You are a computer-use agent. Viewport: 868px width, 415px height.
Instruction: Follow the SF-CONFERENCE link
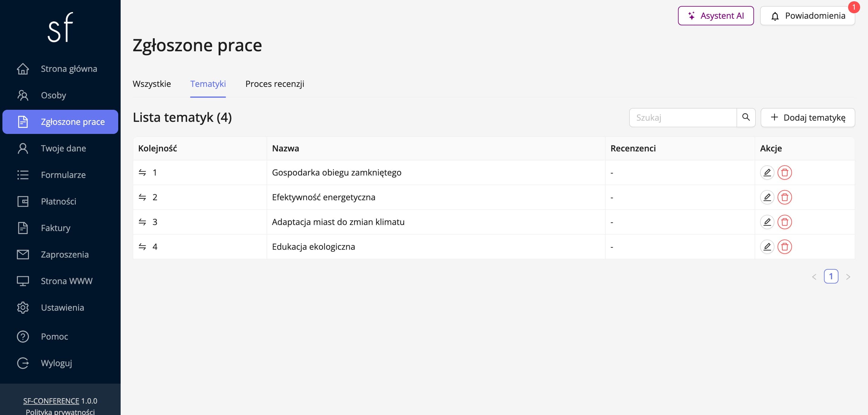click(51, 401)
